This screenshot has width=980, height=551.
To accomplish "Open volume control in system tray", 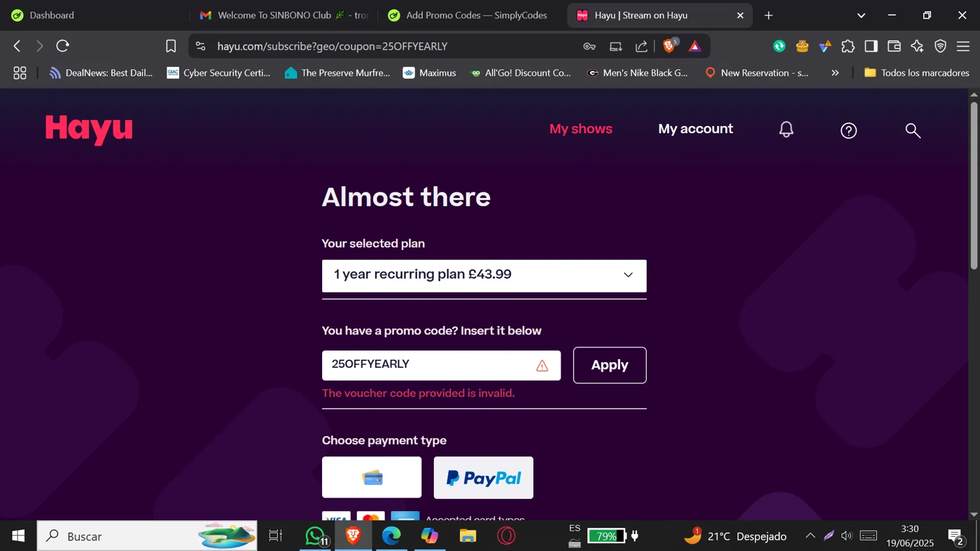I will [x=847, y=536].
